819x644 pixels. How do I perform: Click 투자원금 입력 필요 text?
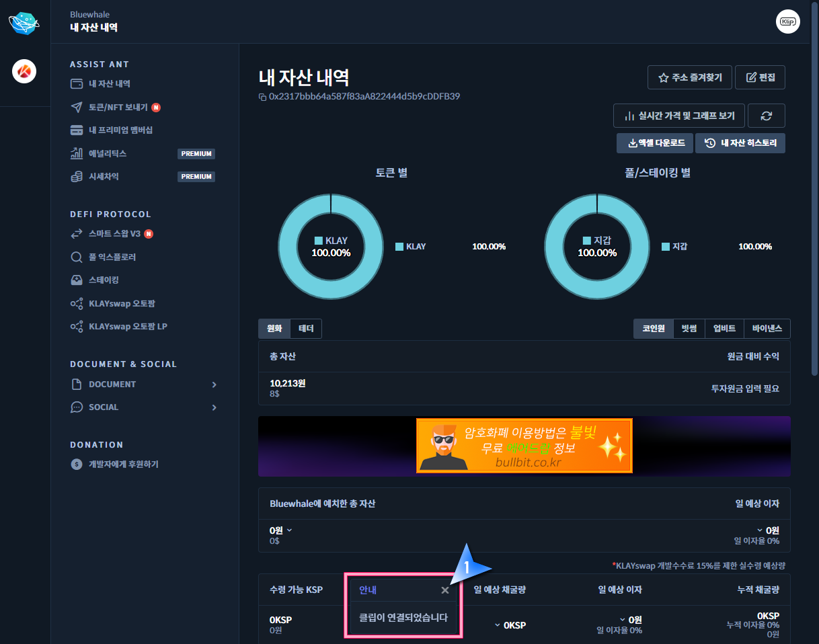[x=746, y=389]
